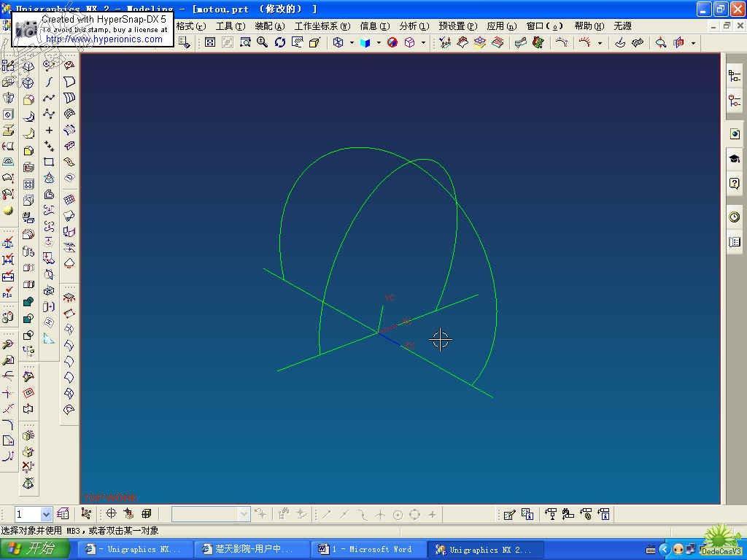Click the Sphere feature icon
The width and height of the screenshot is (747, 560).
click(x=8, y=210)
